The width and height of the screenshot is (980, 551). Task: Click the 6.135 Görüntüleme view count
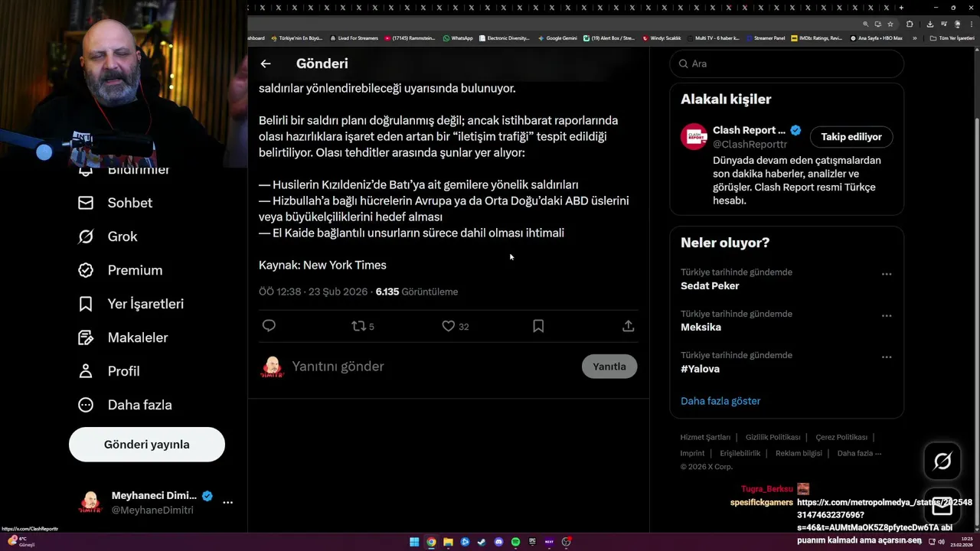point(416,292)
